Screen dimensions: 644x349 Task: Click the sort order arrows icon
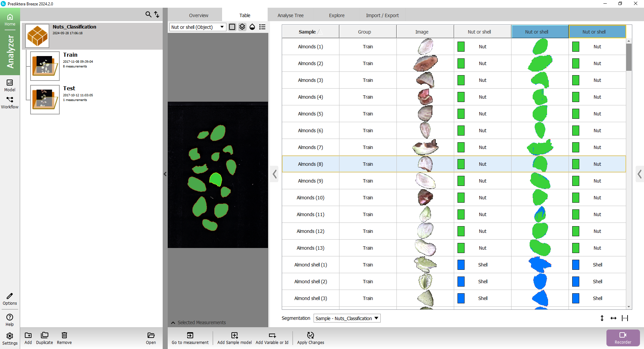[157, 14]
